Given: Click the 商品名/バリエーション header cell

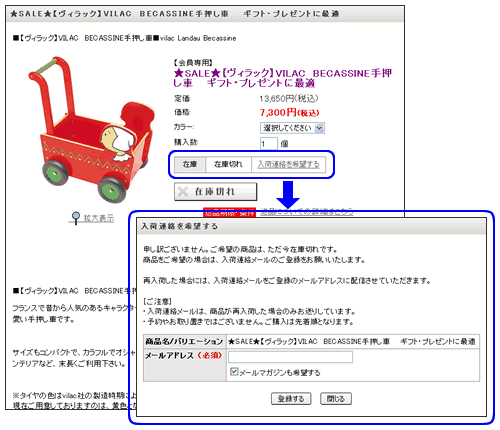Looking at the screenshot, I should tap(185, 342).
